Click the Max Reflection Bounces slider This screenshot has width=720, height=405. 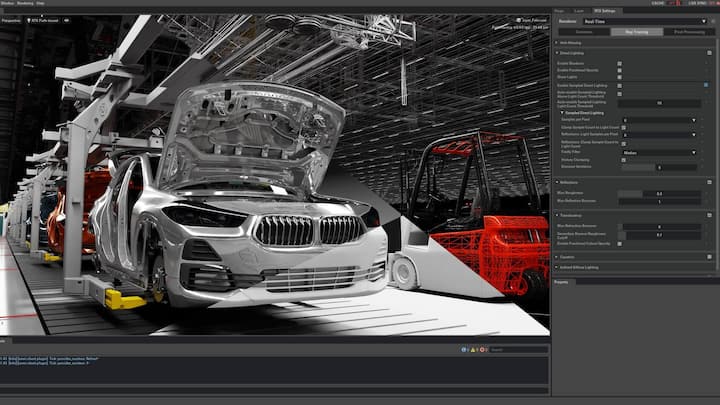(659, 202)
